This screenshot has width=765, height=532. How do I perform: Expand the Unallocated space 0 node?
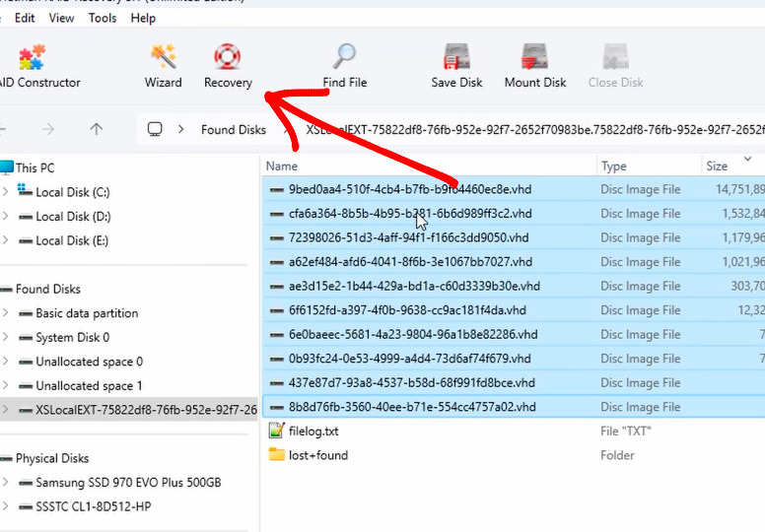click(x=5, y=361)
